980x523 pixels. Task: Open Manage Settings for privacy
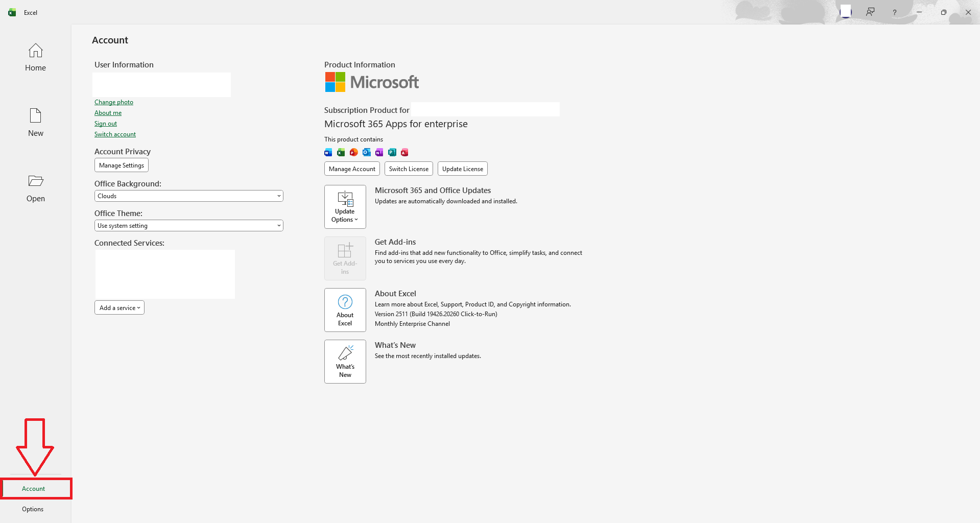pyautogui.click(x=122, y=165)
